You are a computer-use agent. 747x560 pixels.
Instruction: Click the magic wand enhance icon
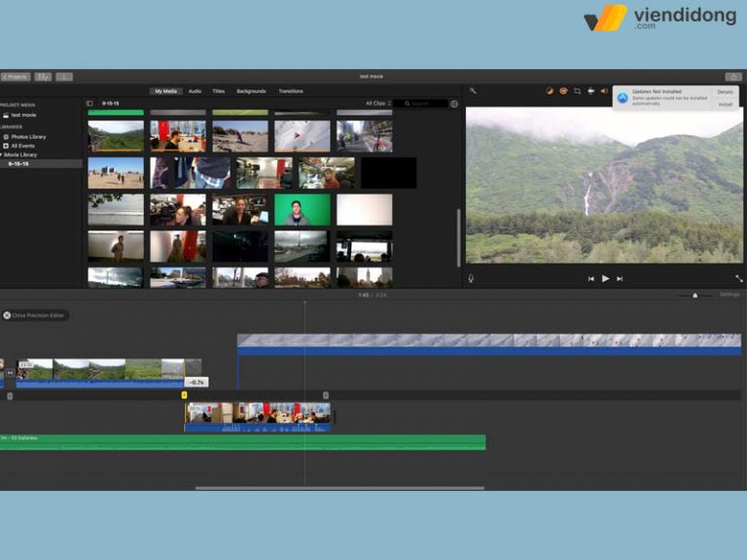point(472,90)
